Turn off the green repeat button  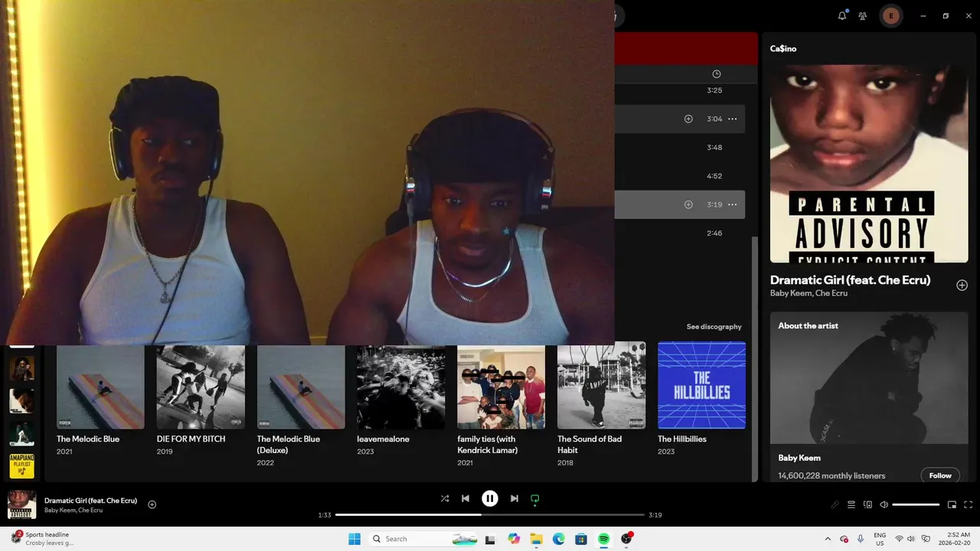[x=535, y=498]
